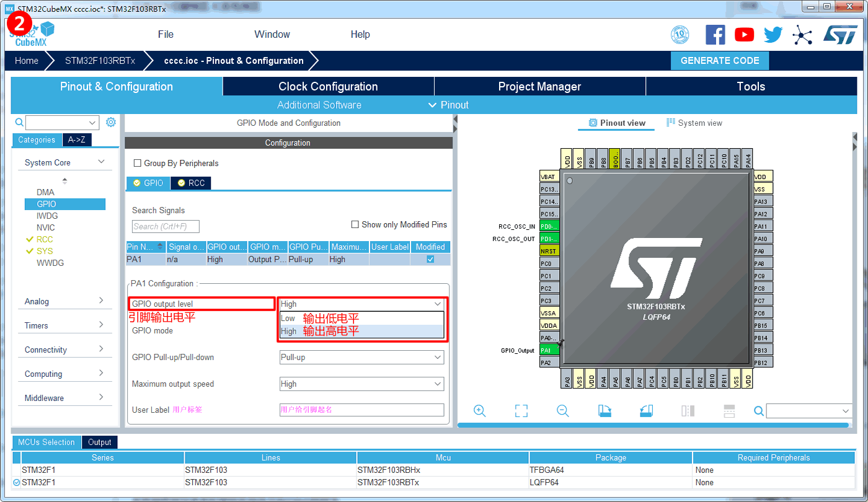Open the Facebook icon in header
Image resolution: width=868 pixels, height=502 pixels.
click(x=715, y=35)
